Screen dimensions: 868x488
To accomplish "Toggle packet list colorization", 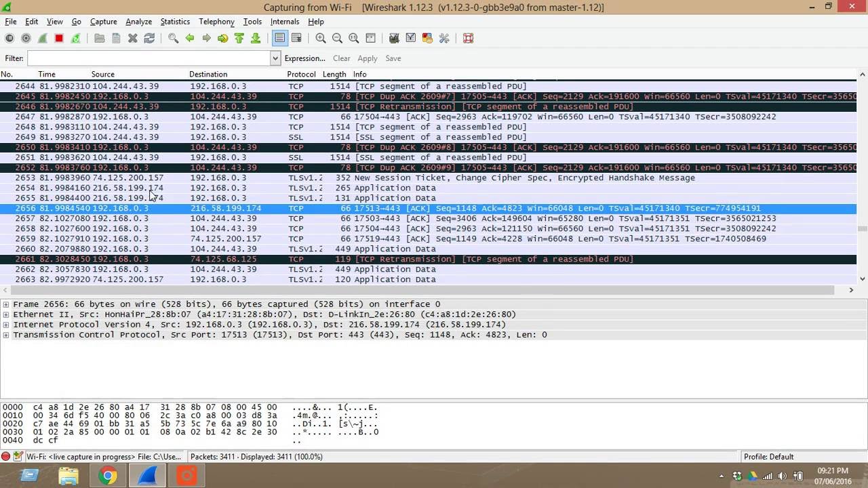I will (x=279, y=39).
